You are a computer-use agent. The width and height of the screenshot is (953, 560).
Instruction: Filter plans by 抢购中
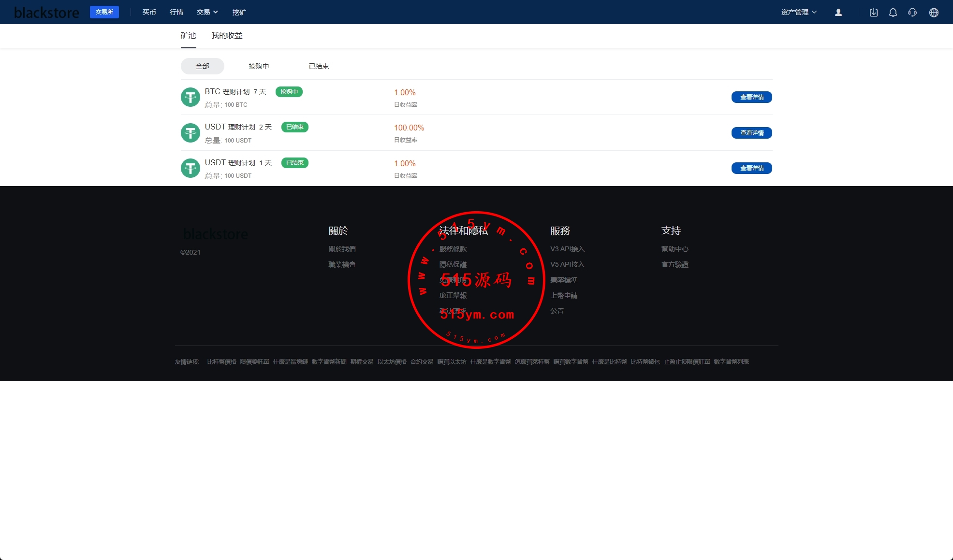[259, 66]
